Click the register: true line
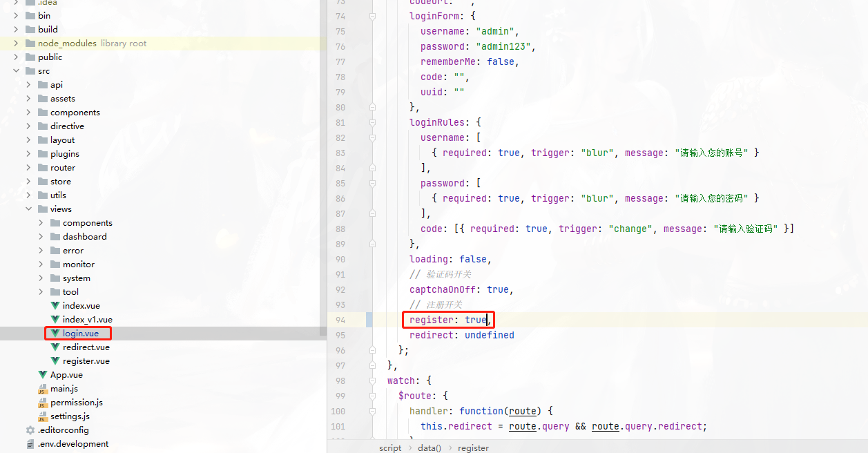This screenshot has width=868, height=453. coord(450,320)
